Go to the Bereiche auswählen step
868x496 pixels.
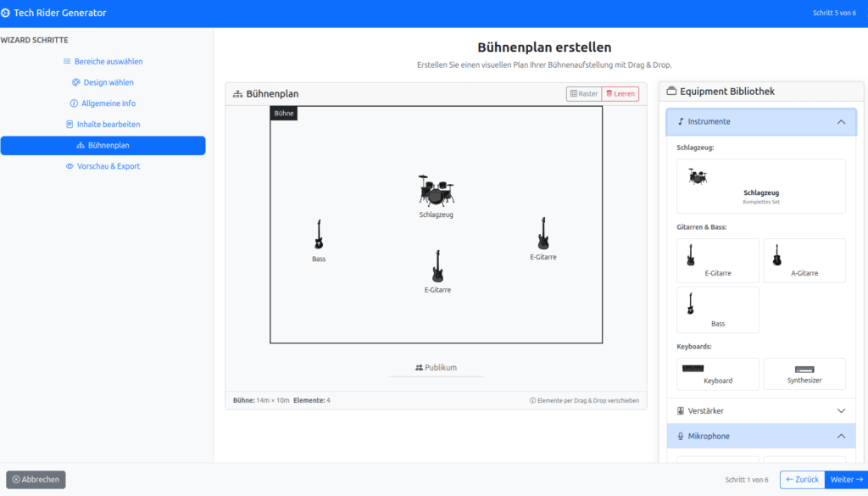[103, 62]
